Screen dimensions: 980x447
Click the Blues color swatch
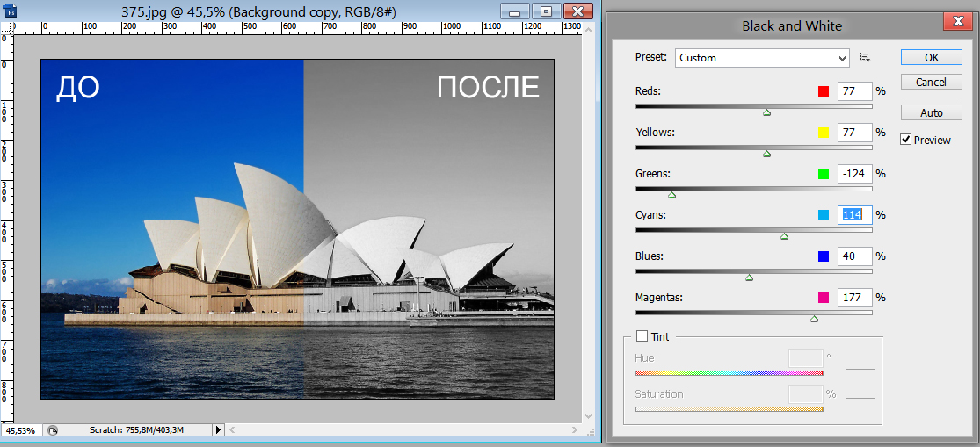tap(824, 256)
